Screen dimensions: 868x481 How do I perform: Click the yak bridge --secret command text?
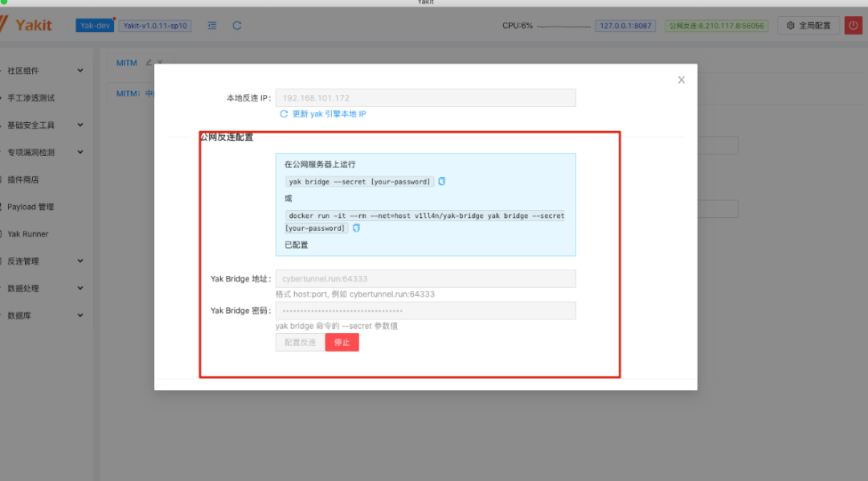click(x=359, y=182)
